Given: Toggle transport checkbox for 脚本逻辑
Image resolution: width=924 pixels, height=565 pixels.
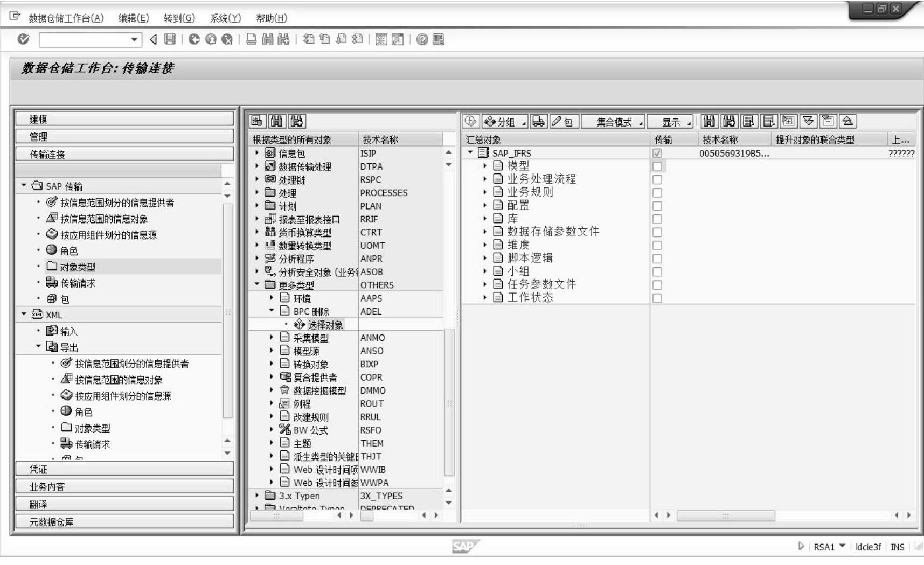Looking at the screenshot, I should [x=657, y=259].
